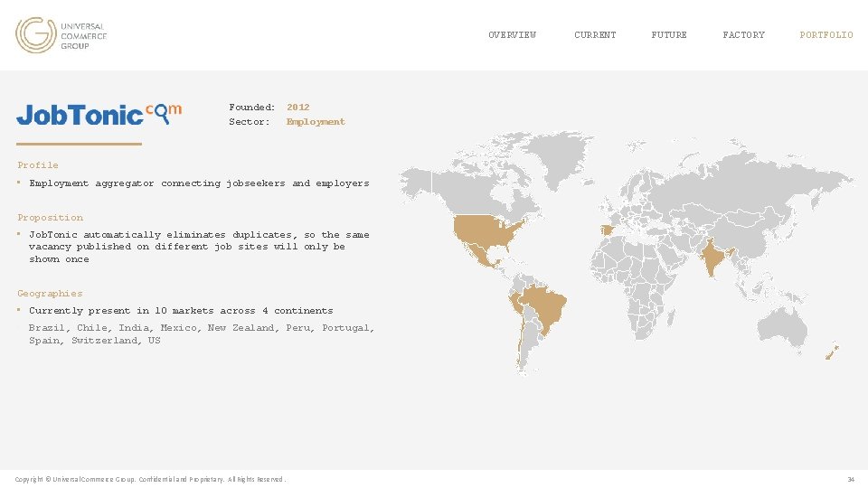868x488 pixels.
Task: Click the Universal Commerce Group logo
Action: (61, 35)
